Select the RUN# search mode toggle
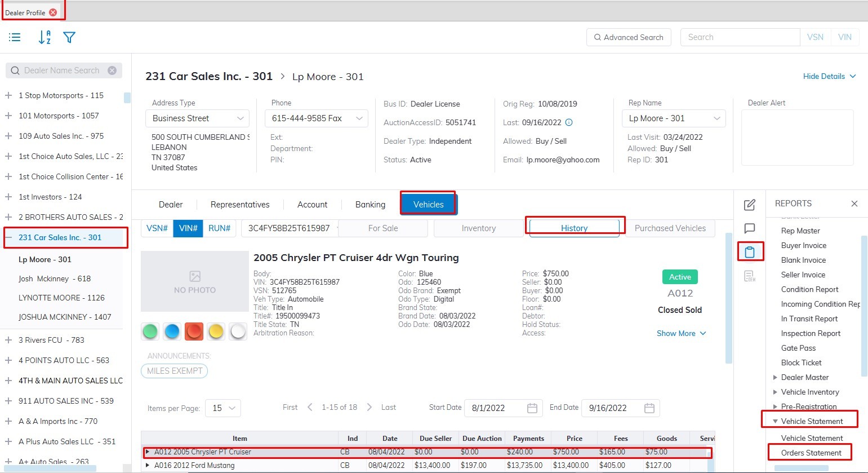 pyautogui.click(x=219, y=228)
